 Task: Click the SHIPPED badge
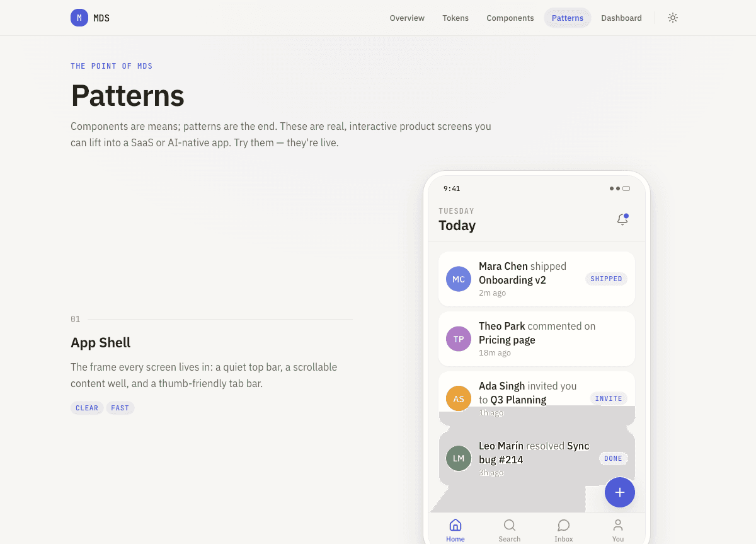pos(606,279)
